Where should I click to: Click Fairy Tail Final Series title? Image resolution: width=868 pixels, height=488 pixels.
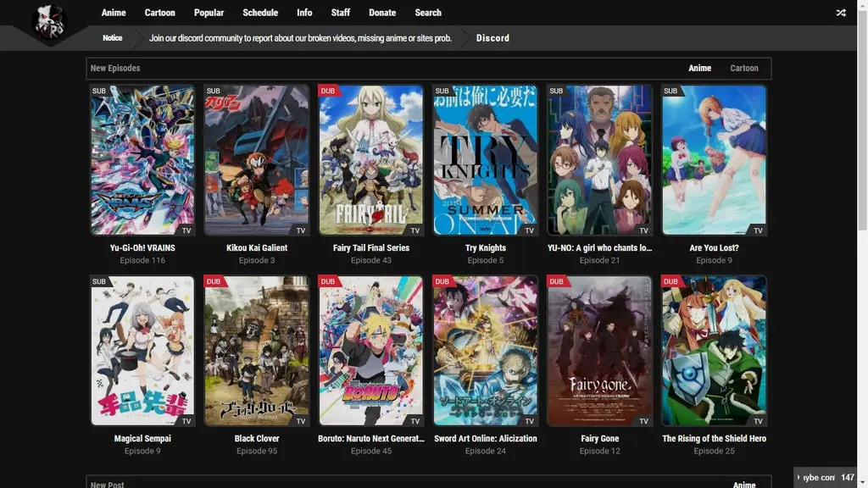tap(371, 248)
